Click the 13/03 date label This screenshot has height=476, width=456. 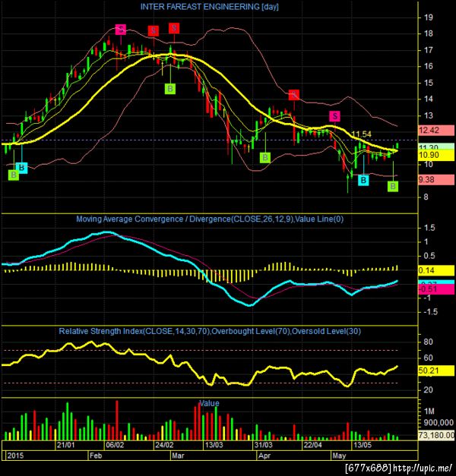click(x=214, y=445)
